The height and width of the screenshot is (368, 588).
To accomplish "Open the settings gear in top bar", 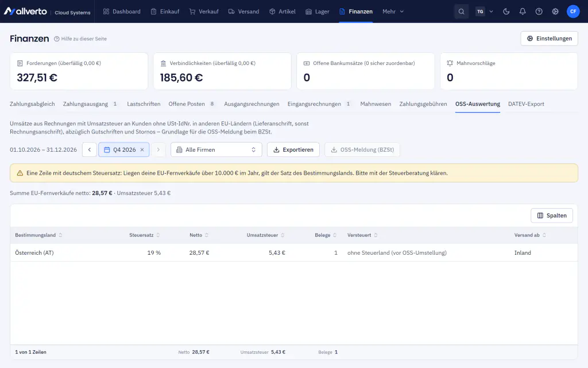I will point(555,11).
